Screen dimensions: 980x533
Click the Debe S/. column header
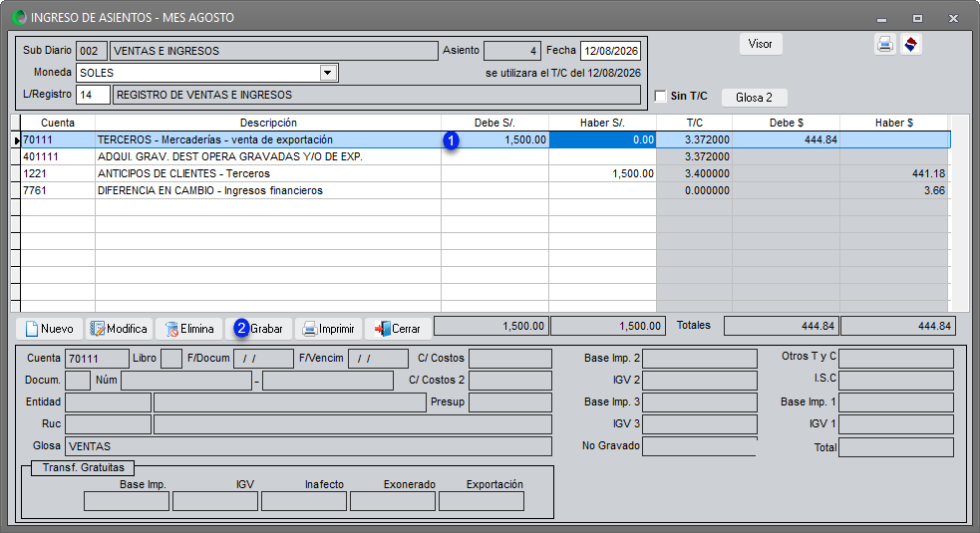pyautogui.click(x=495, y=124)
